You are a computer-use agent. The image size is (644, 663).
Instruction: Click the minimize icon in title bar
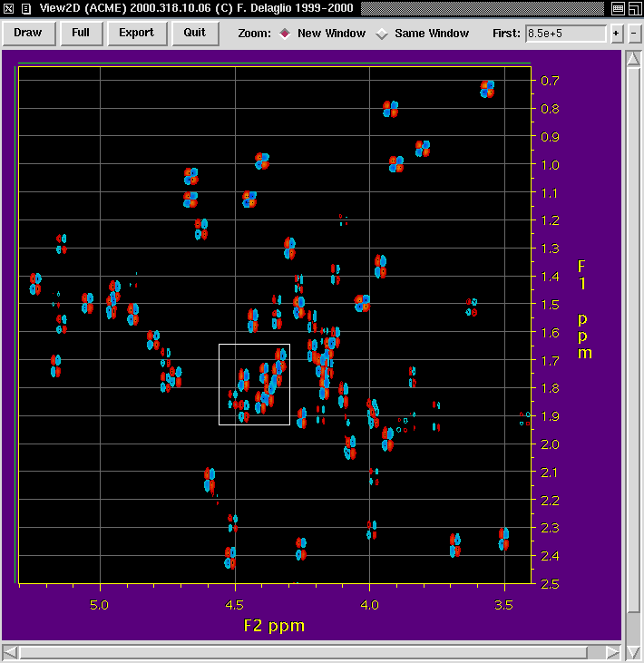pos(618,8)
